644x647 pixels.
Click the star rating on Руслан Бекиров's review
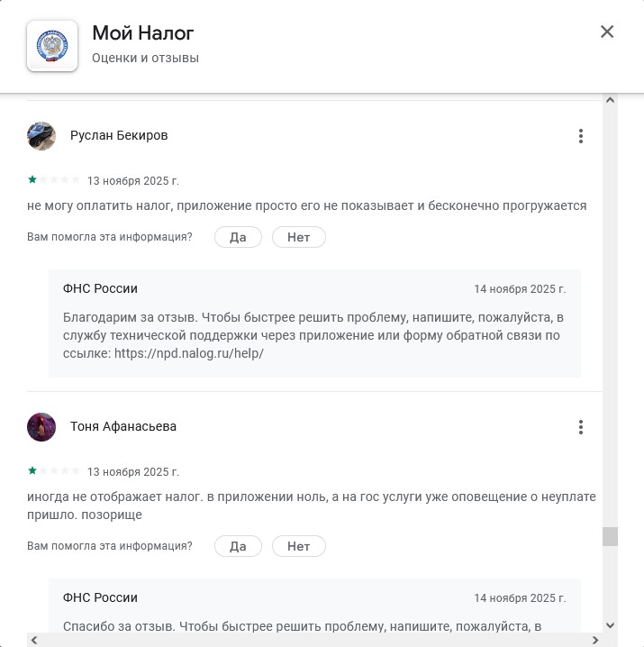click(x=54, y=179)
